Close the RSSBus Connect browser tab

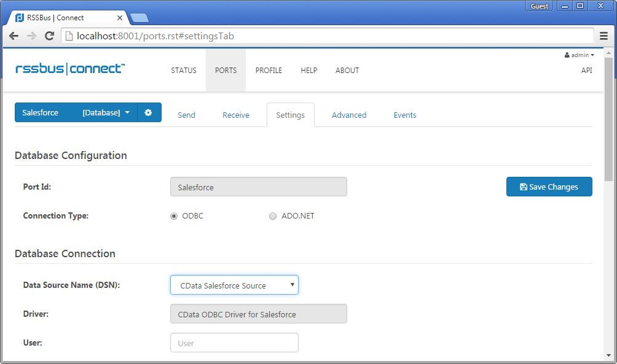point(120,18)
